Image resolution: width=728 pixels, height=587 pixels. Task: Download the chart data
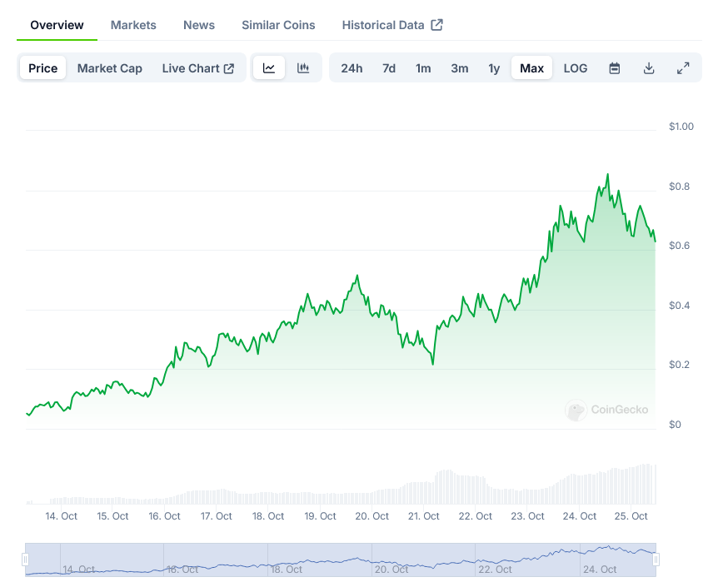649,68
